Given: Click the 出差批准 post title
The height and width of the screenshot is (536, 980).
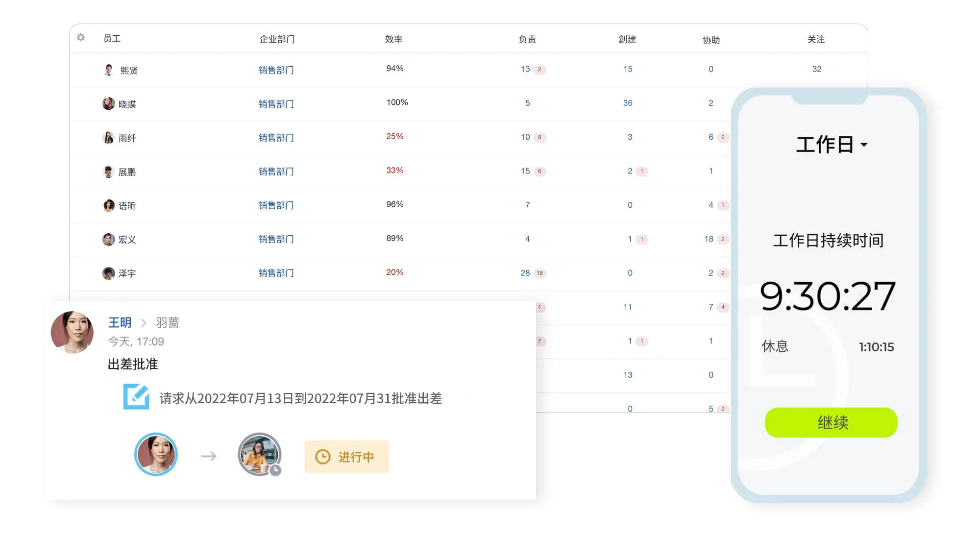Looking at the screenshot, I should (x=133, y=364).
